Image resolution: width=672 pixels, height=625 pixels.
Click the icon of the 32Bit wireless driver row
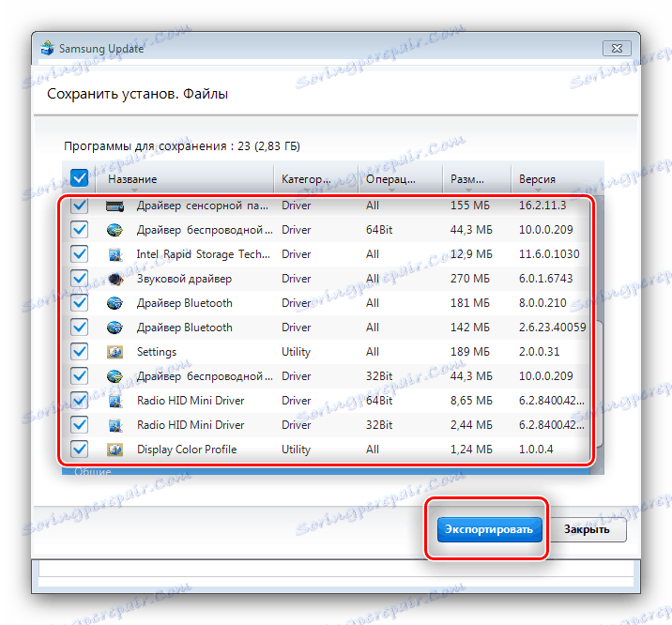pos(115,376)
